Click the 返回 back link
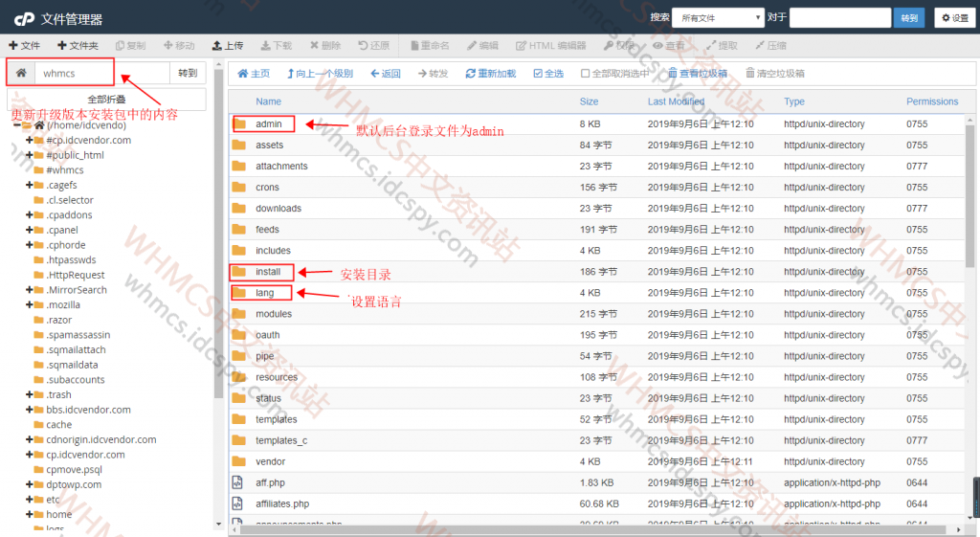Image resolution: width=980 pixels, height=537 pixels. click(386, 73)
